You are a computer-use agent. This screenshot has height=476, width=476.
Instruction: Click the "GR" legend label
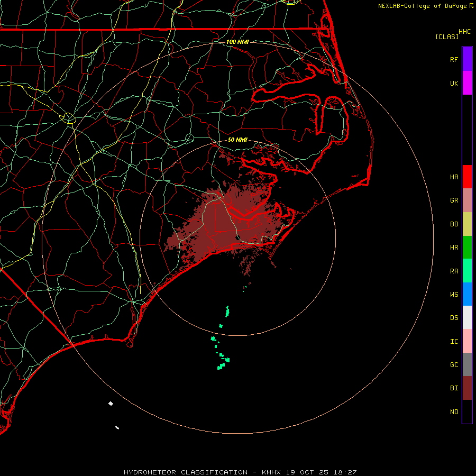click(x=454, y=200)
